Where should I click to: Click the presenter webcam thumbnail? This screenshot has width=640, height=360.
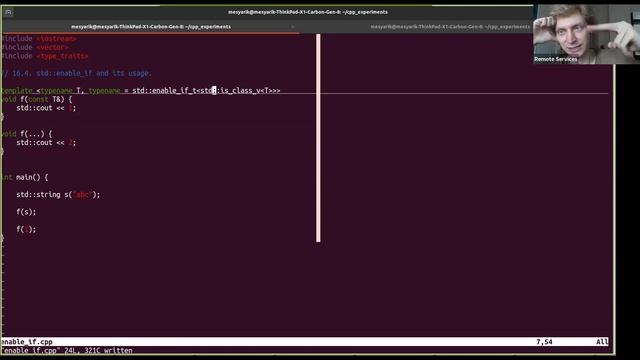[586, 34]
